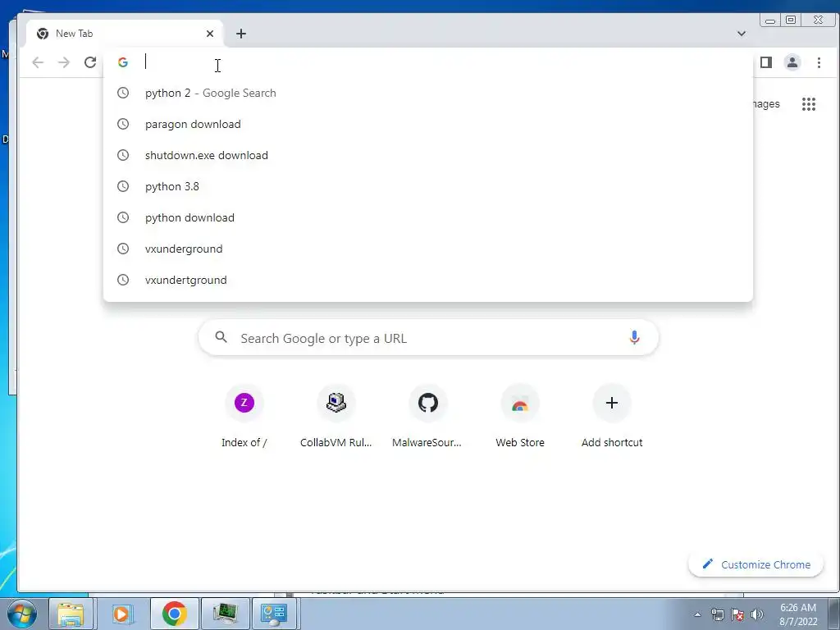Open the CollabVM Rules shortcut
This screenshot has height=630, width=840.
[336, 416]
